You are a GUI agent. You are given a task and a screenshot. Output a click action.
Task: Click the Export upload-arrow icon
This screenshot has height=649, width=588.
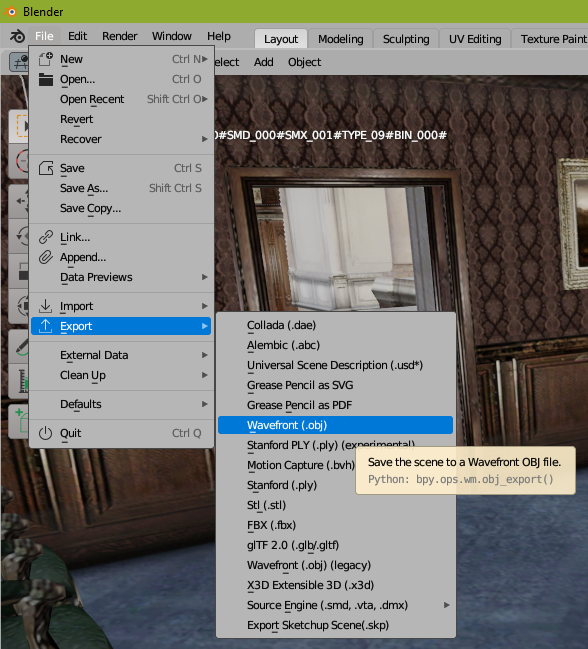pyautogui.click(x=46, y=326)
